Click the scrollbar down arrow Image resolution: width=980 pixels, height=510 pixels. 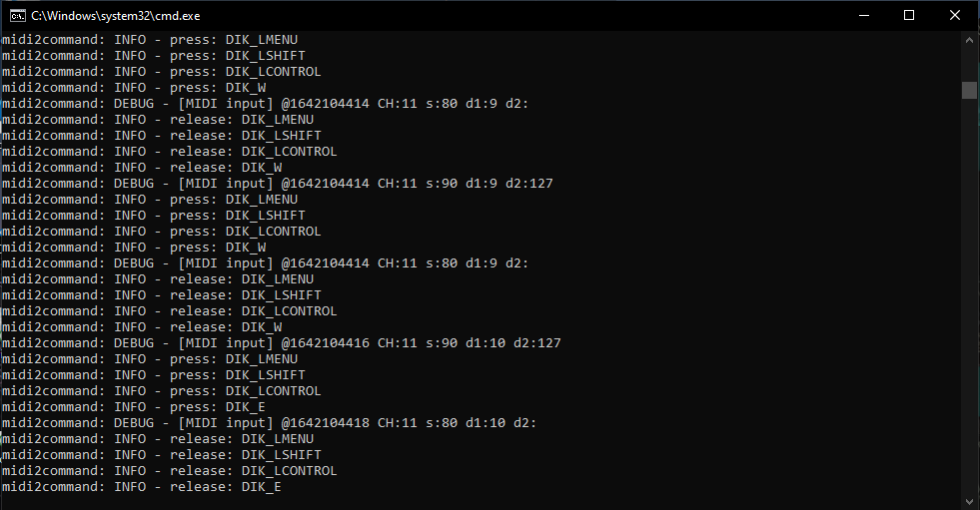coord(969,501)
